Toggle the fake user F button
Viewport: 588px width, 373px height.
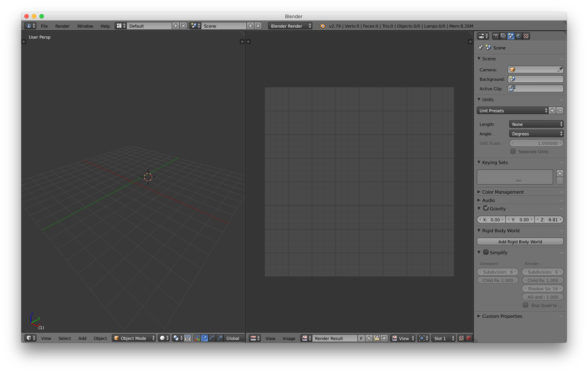pyautogui.click(x=361, y=338)
